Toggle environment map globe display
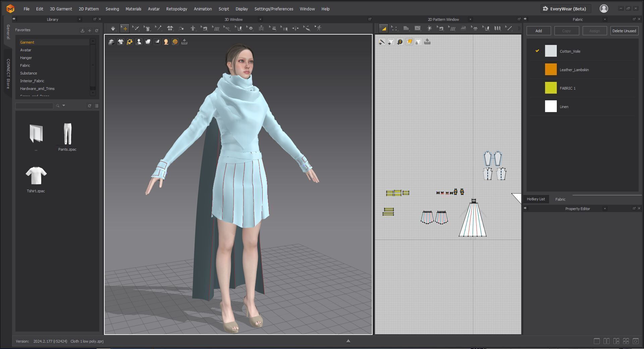 (175, 42)
